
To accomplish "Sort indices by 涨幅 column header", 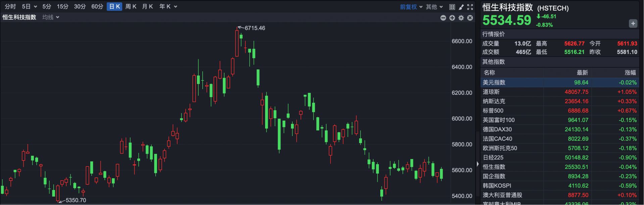I will 630,73.
